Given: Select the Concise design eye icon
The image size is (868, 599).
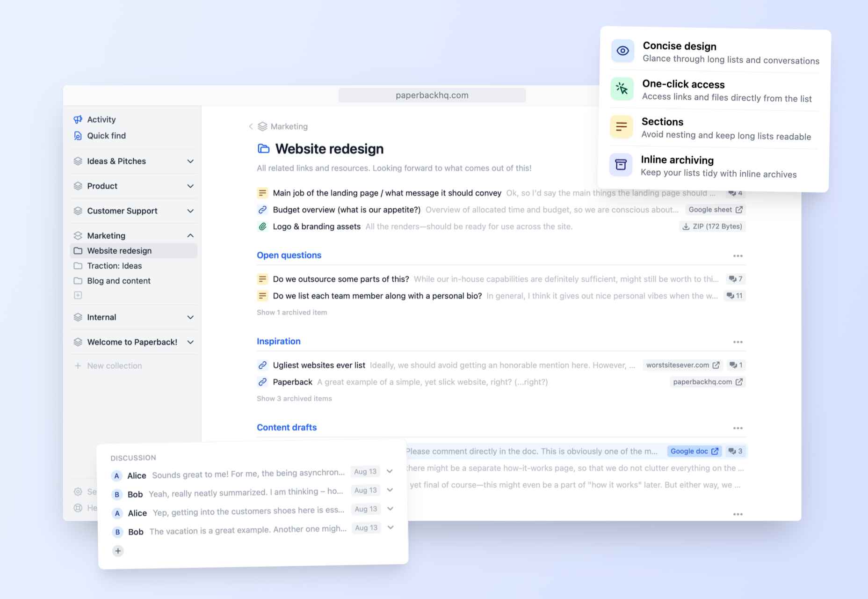Looking at the screenshot, I should [x=622, y=51].
